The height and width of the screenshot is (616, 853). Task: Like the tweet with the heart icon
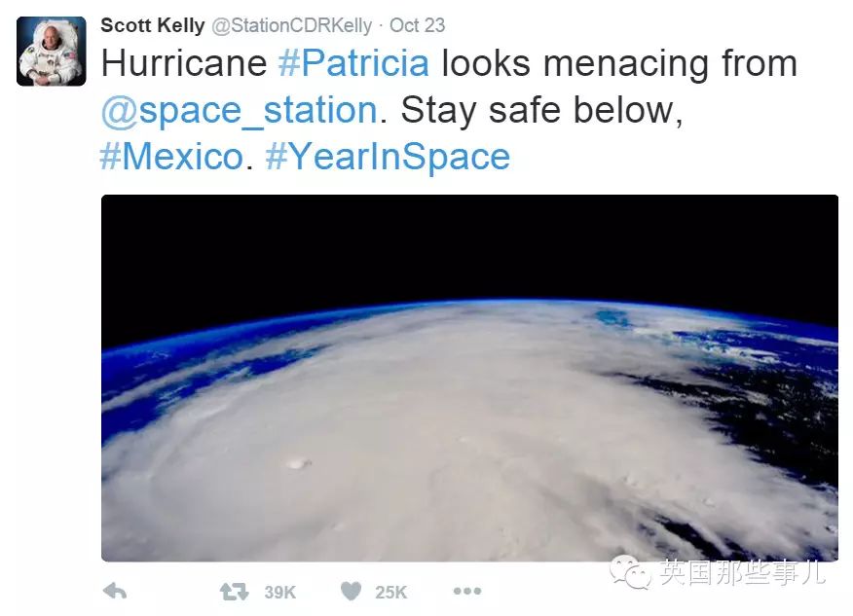click(351, 591)
